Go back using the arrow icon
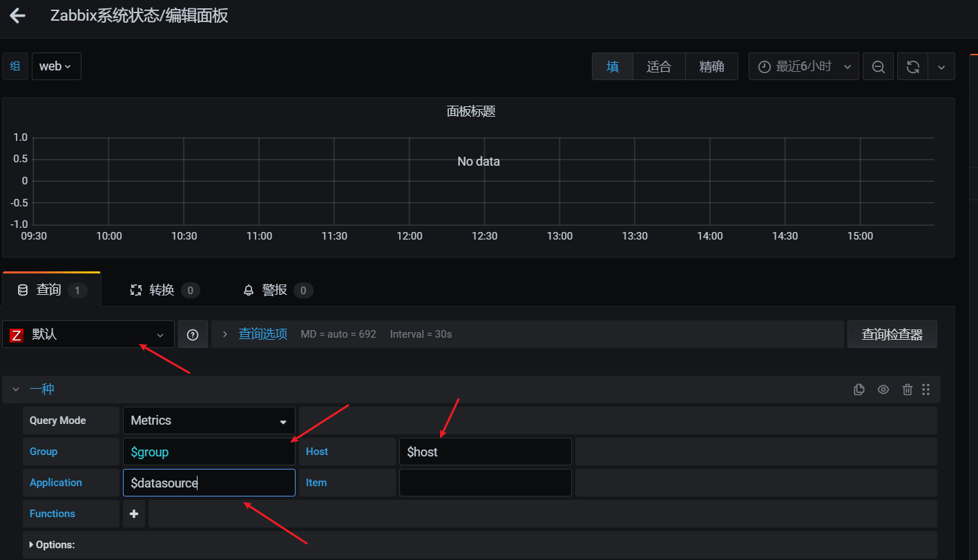The height and width of the screenshot is (560, 978). tap(17, 16)
